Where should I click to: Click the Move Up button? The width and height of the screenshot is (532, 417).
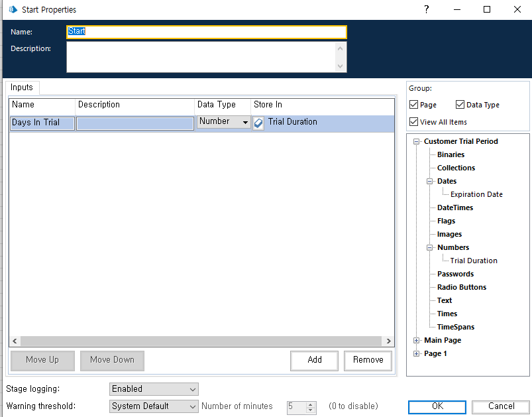(42, 360)
